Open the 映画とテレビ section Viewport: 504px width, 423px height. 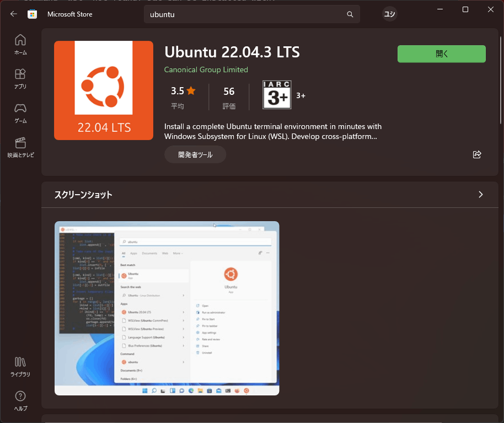pyautogui.click(x=20, y=148)
